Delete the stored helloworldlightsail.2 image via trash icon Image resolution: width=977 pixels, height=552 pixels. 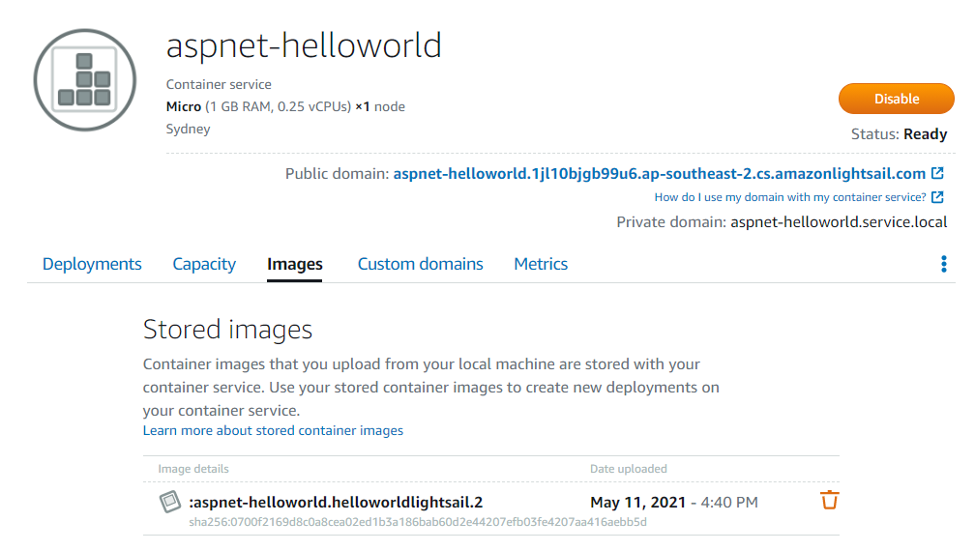829,500
